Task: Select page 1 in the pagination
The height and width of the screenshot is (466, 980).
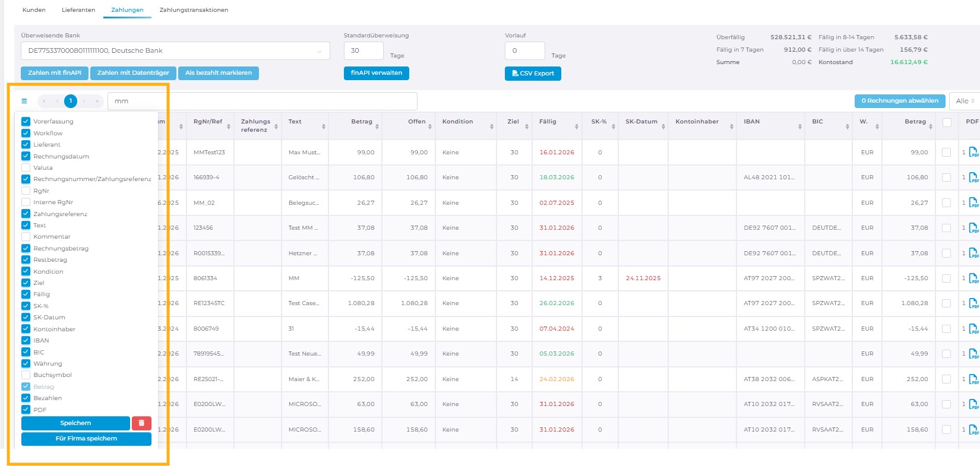Action: coord(71,101)
